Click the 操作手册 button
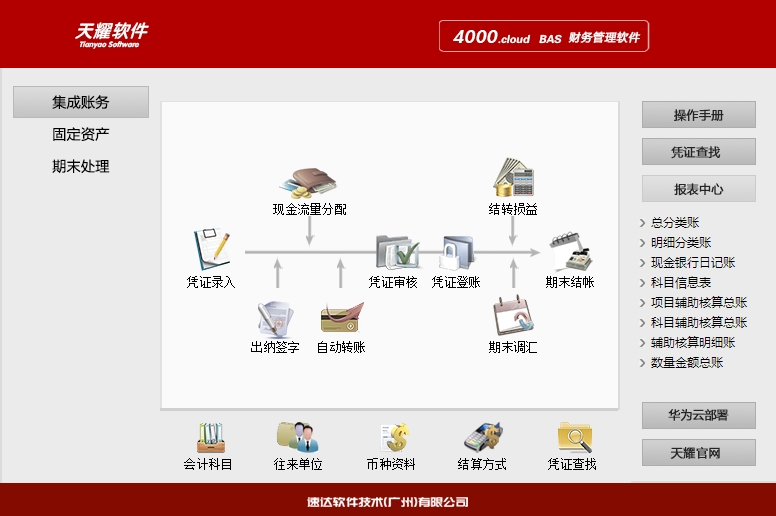Image resolution: width=776 pixels, height=516 pixels. [698, 115]
